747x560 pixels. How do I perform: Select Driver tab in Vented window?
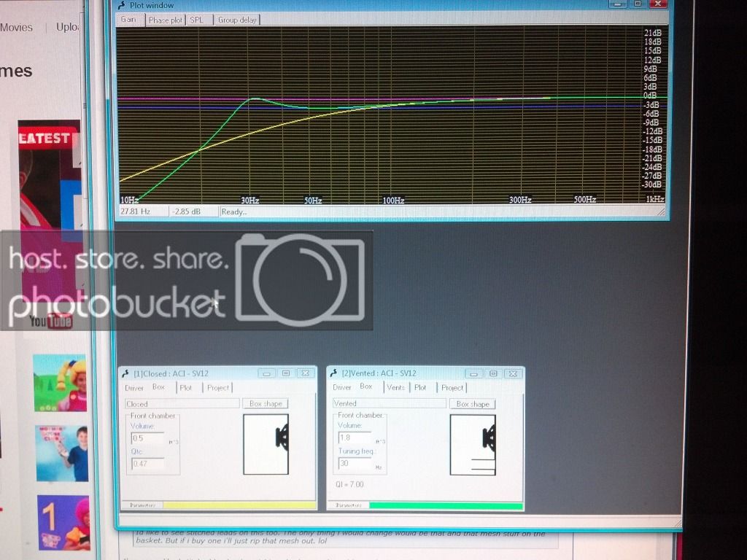pyautogui.click(x=341, y=388)
